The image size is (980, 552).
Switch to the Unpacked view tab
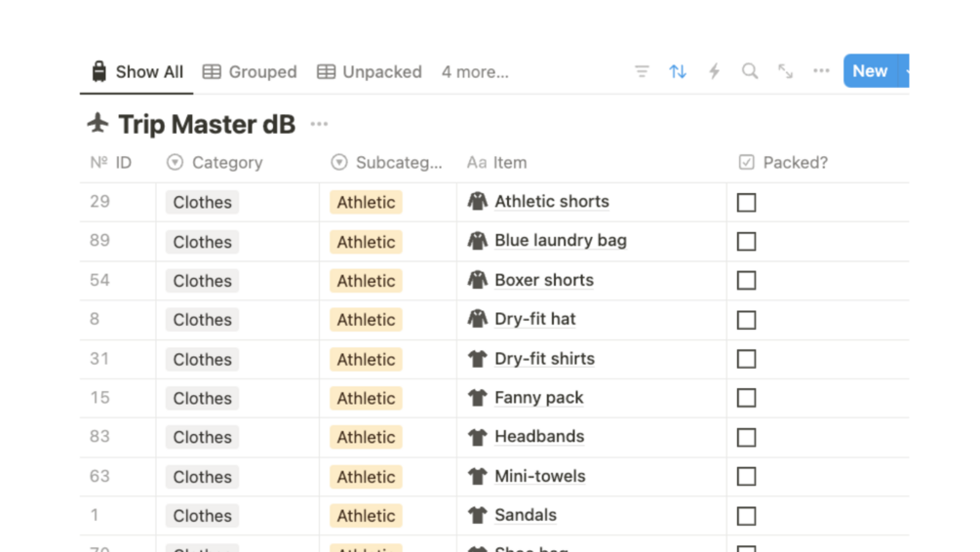[370, 72]
